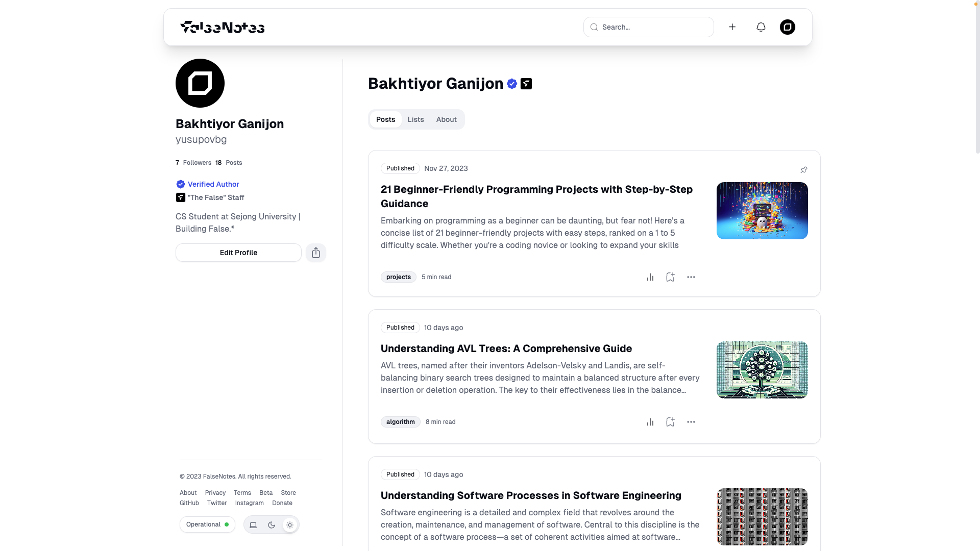
Task: Click the footer Donate link
Action: click(282, 503)
